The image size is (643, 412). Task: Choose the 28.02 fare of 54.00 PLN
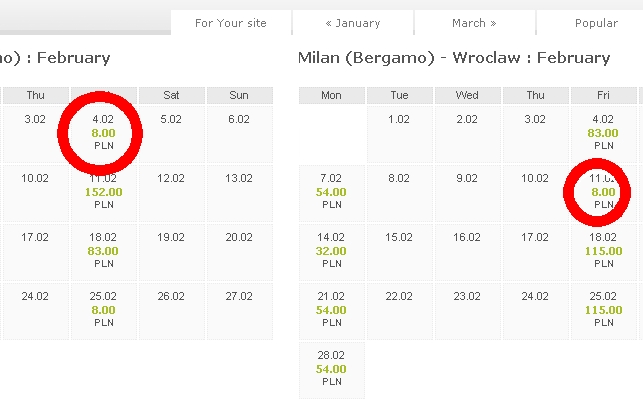point(331,369)
